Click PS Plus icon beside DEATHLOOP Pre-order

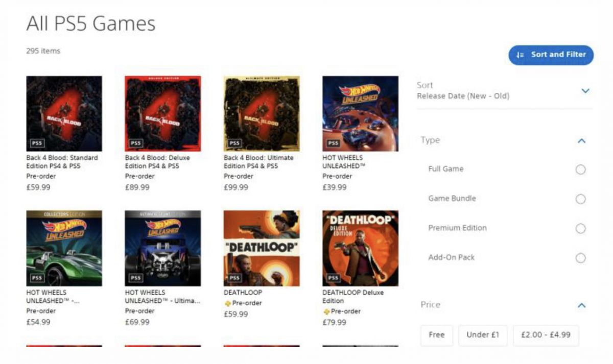[227, 303]
